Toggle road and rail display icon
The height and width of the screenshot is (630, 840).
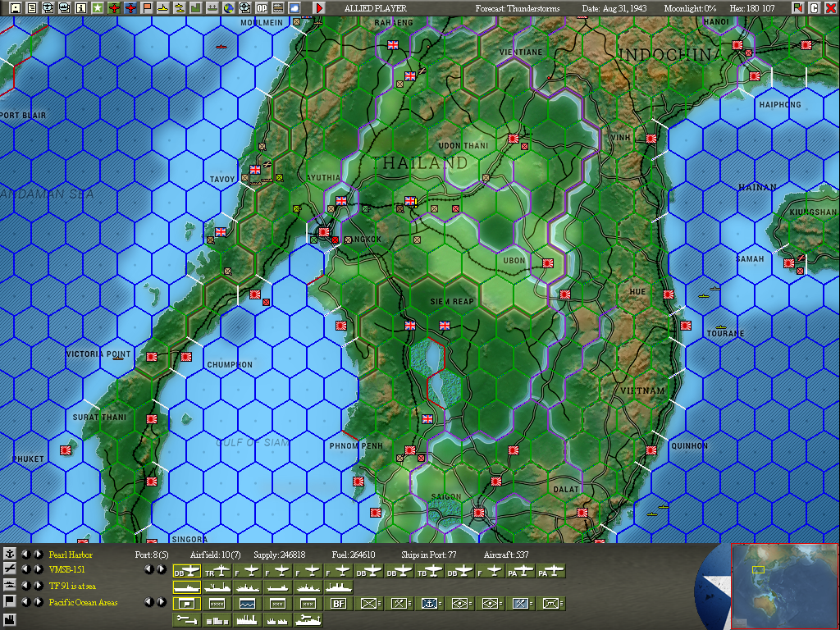278,7
